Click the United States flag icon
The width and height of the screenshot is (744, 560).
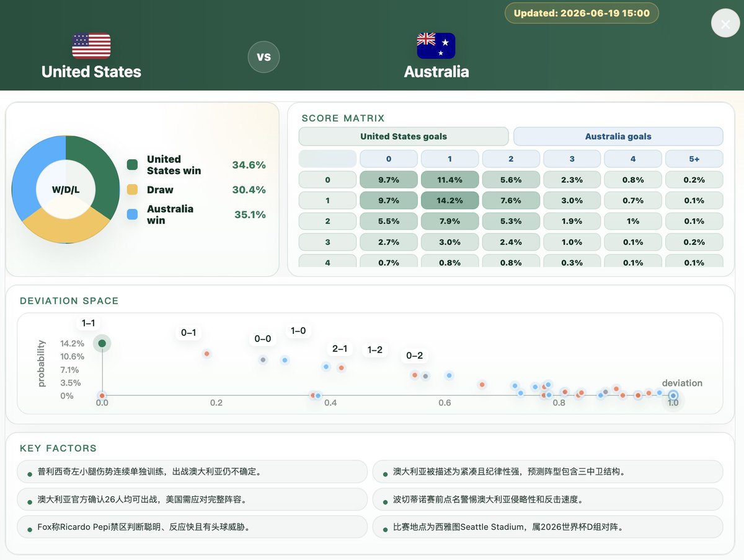[x=91, y=45]
